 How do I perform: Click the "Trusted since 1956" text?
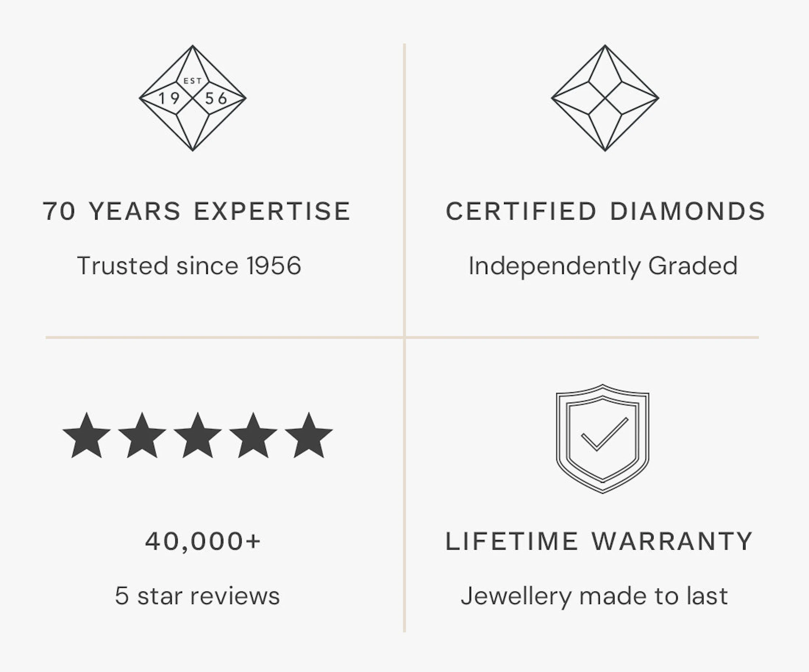click(x=189, y=266)
